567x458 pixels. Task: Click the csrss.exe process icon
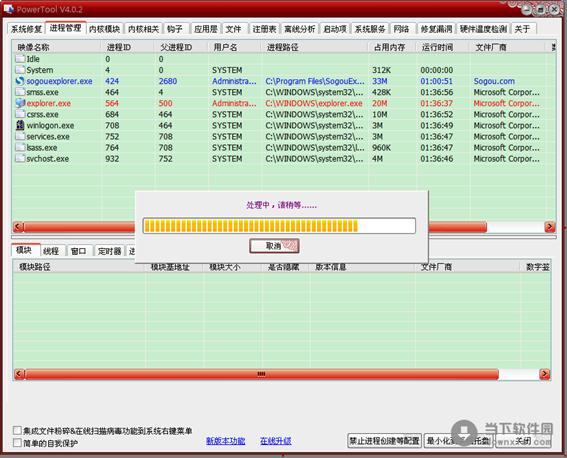tap(20, 114)
